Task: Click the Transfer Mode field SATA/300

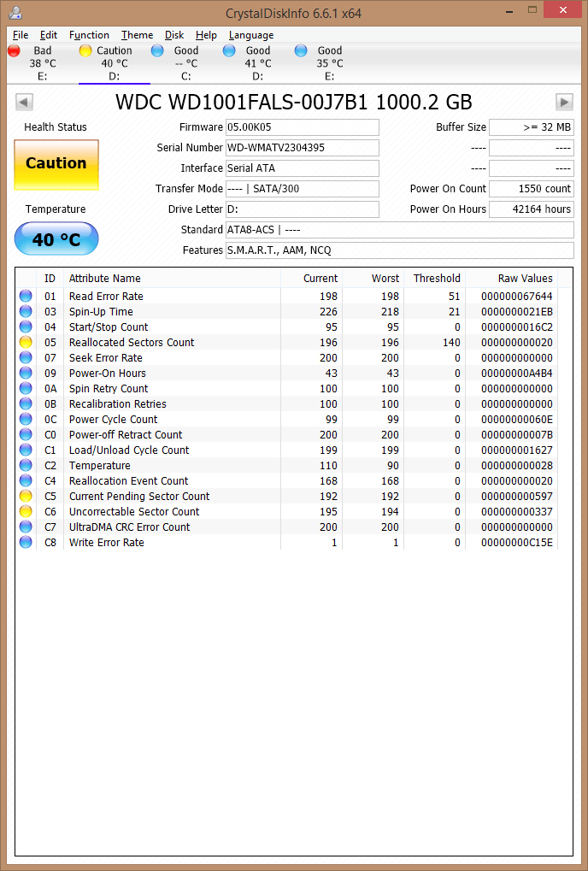Action: coord(302,189)
